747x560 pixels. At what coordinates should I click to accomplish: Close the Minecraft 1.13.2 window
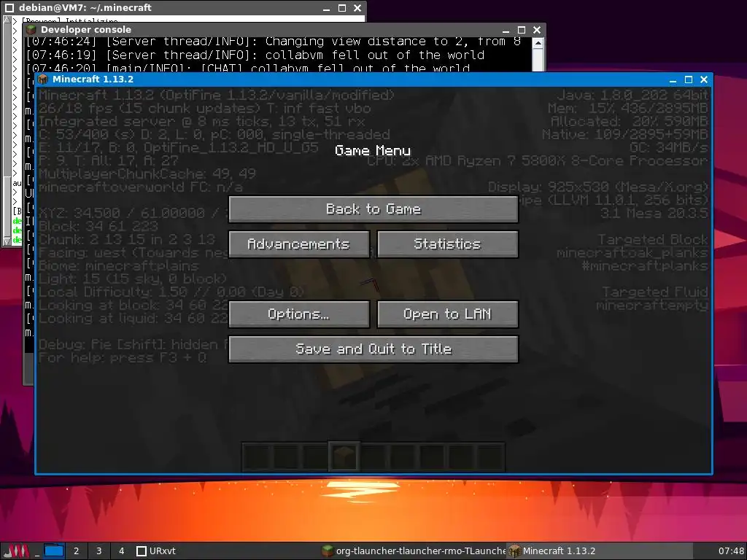pos(704,79)
